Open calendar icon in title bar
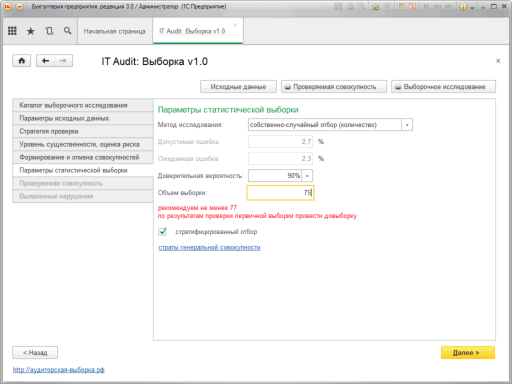 pos(413,6)
